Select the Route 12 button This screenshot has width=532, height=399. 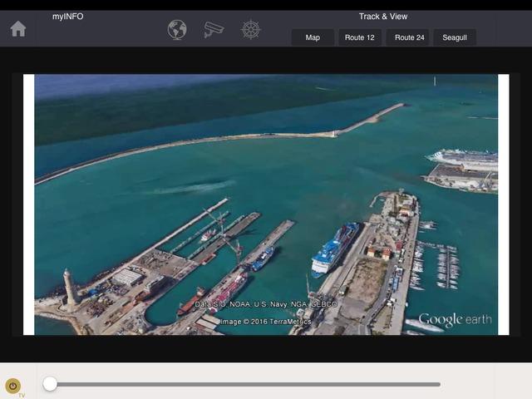(x=360, y=37)
